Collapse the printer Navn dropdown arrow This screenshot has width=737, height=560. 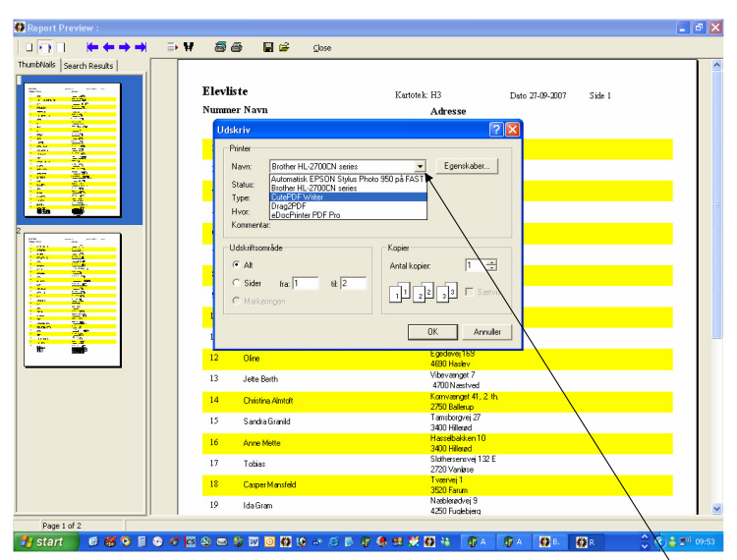pos(420,166)
